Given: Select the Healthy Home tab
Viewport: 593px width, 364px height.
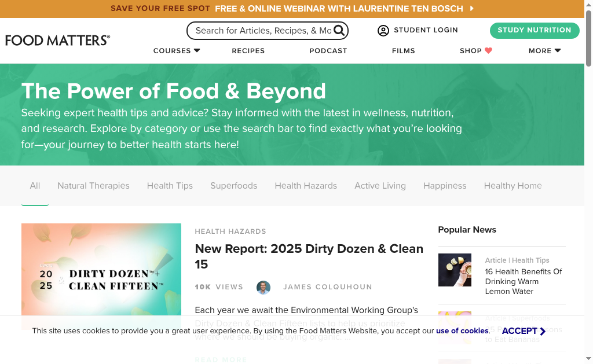Looking at the screenshot, I should (x=513, y=186).
